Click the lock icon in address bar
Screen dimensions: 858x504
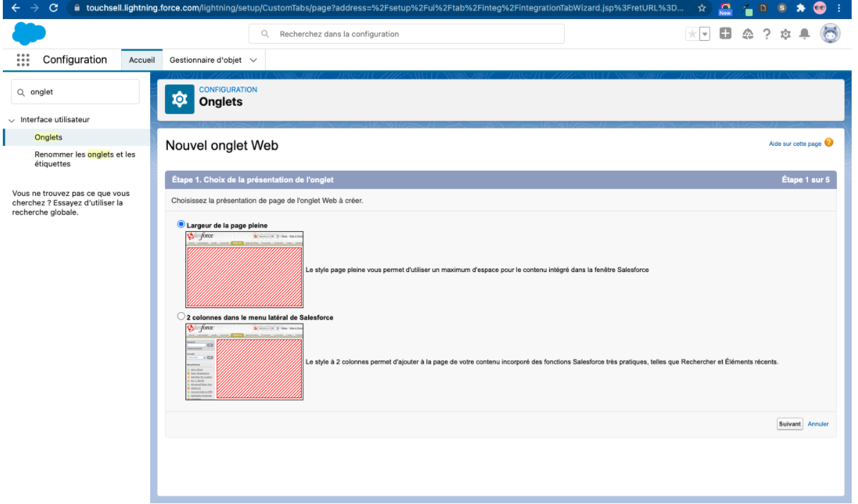click(78, 7)
